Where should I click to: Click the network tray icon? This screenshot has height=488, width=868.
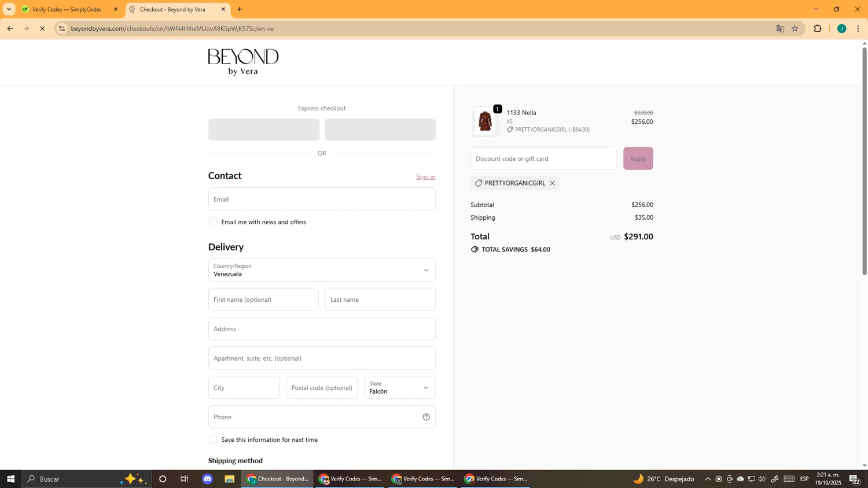(x=751, y=479)
